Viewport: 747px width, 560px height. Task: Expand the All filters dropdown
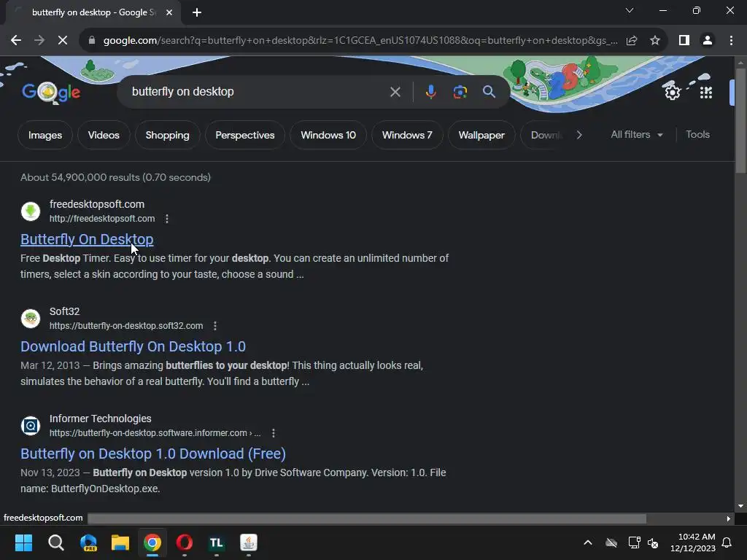pos(637,135)
